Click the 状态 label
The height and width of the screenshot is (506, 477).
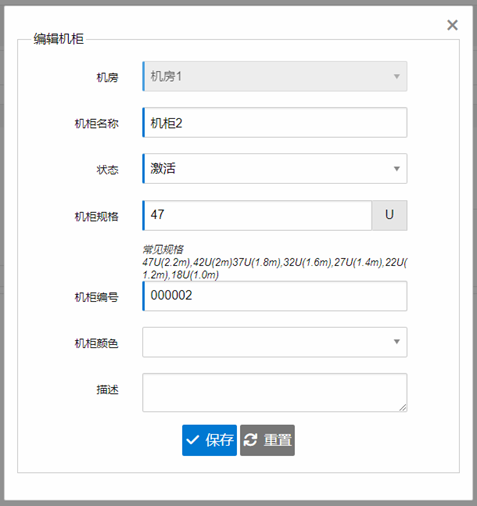107,170
